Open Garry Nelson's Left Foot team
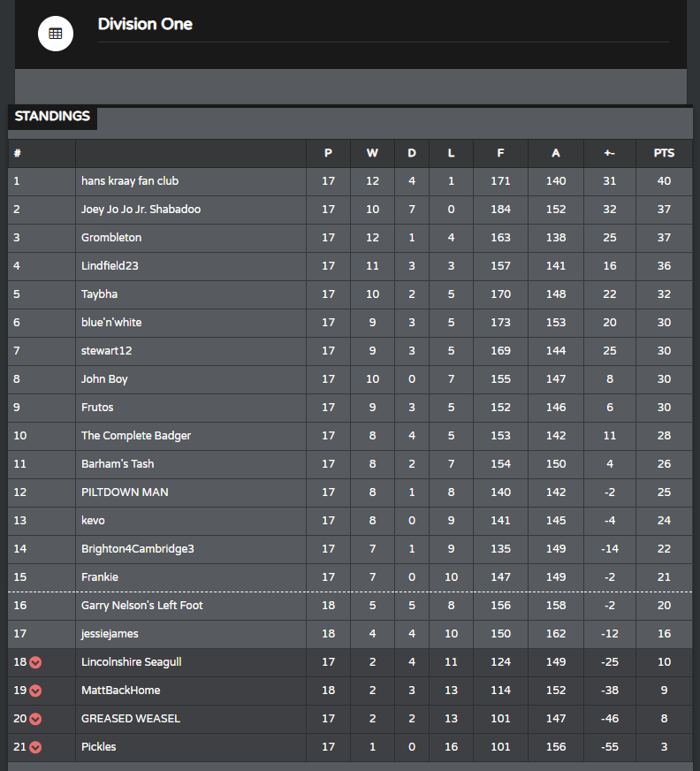Screen dimensions: 700x771 tap(142, 606)
